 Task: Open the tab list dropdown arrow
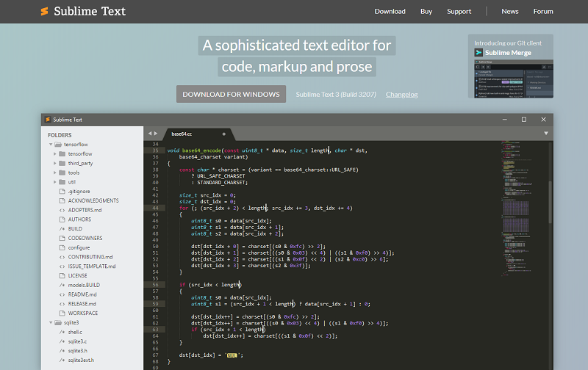pos(546,134)
